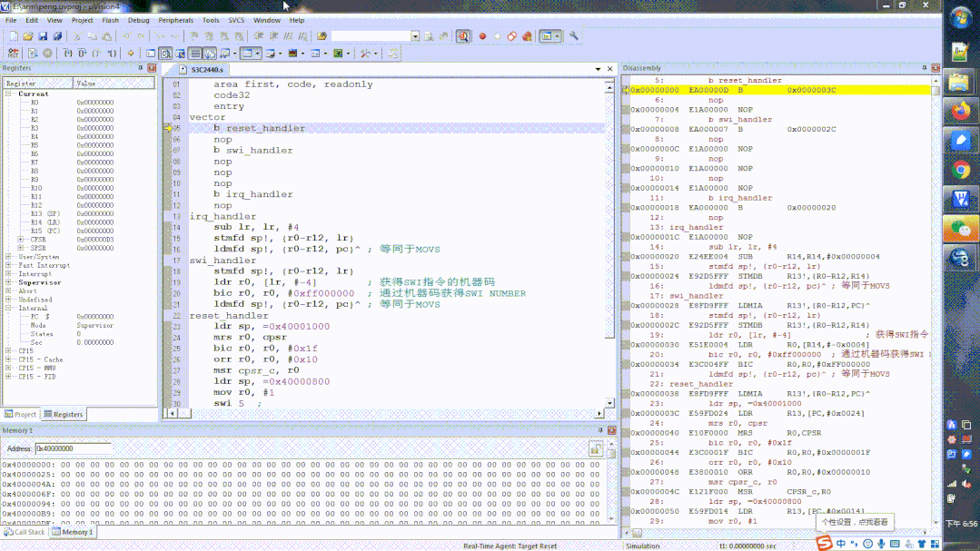Open the find combo box dropdown arrow
This screenshot has width=980, height=551.
(x=415, y=36)
